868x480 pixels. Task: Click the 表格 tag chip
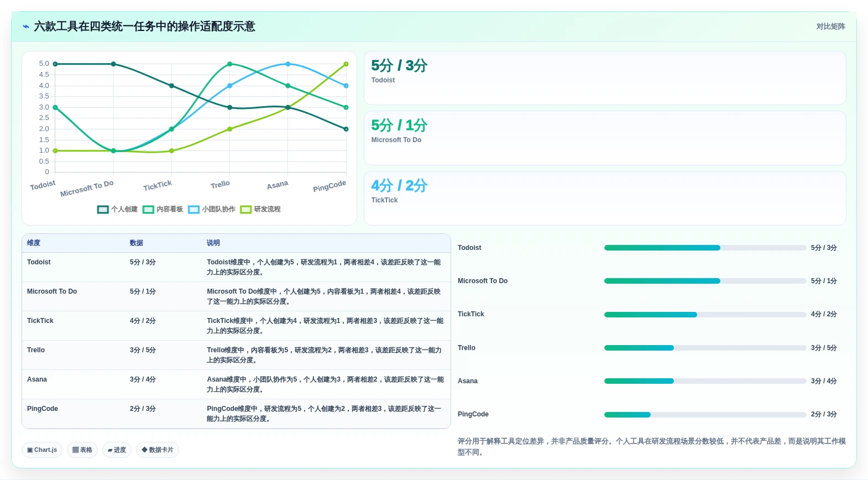pyautogui.click(x=82, y=450)
